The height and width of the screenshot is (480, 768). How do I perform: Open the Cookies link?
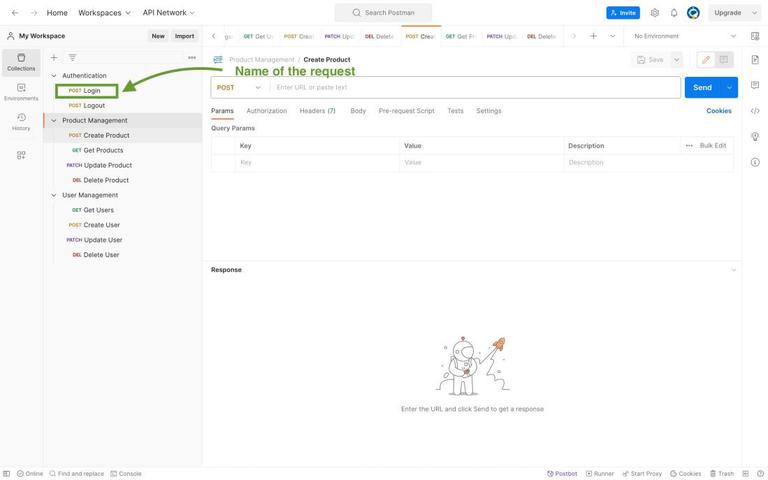(x=719, y=111)
